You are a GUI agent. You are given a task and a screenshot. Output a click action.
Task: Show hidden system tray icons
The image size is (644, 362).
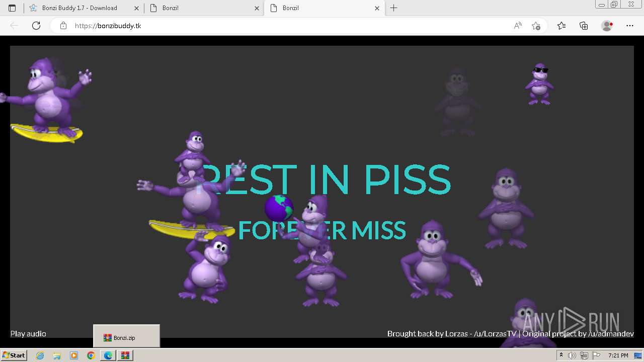coord(561,355)
